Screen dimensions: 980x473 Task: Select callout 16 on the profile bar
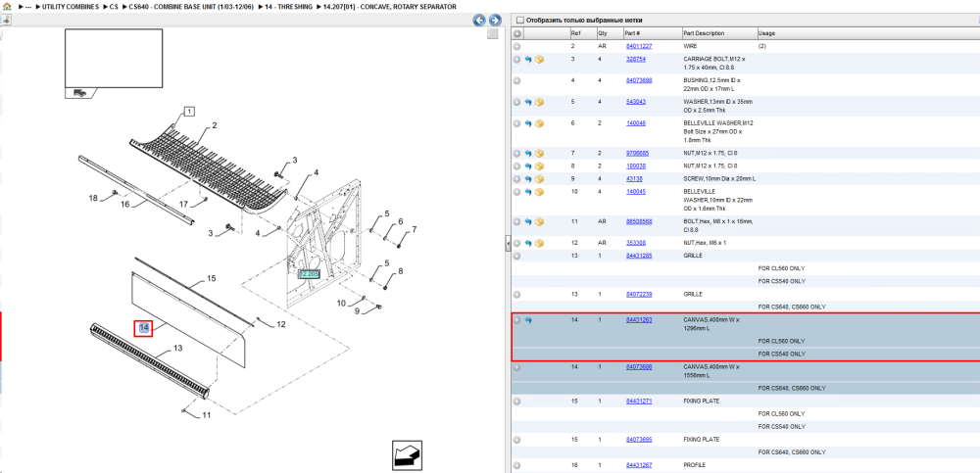pyautogui.click(x=125, y=204)
